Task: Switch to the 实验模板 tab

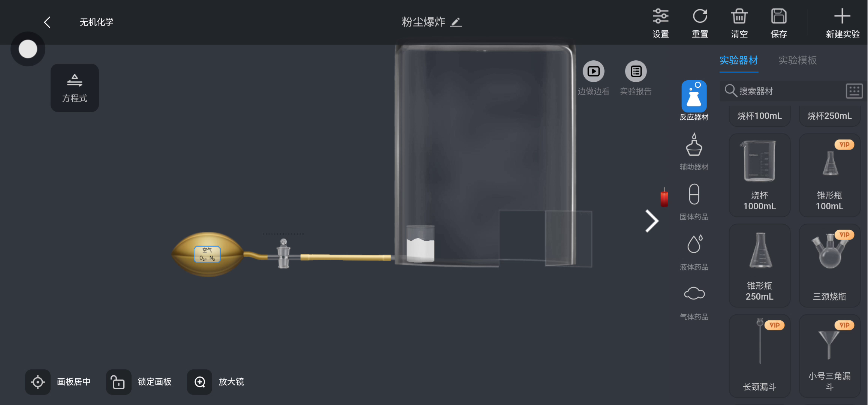Action: 798,60
